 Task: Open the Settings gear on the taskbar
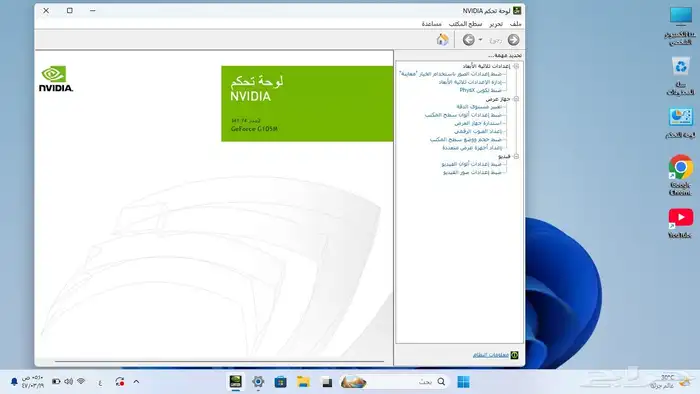click(x=258, y=382)
